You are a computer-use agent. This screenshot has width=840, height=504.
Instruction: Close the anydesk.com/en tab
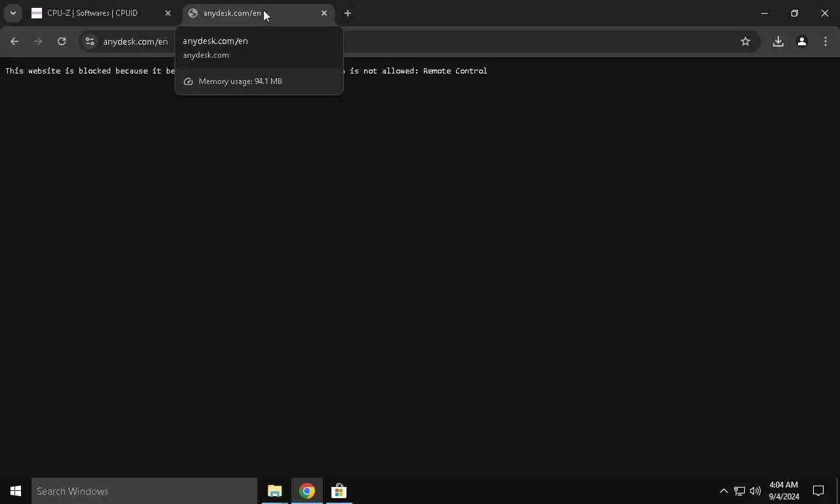324,13
